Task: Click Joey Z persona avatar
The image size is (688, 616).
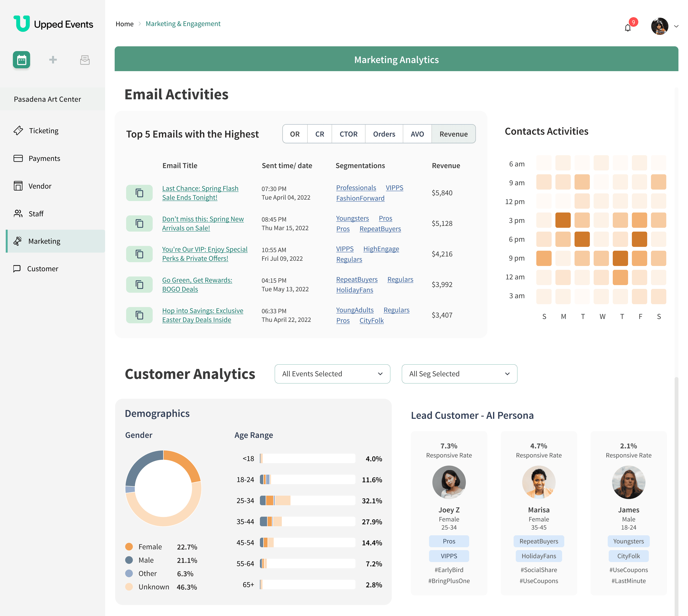Action: [x=449, y=482]
